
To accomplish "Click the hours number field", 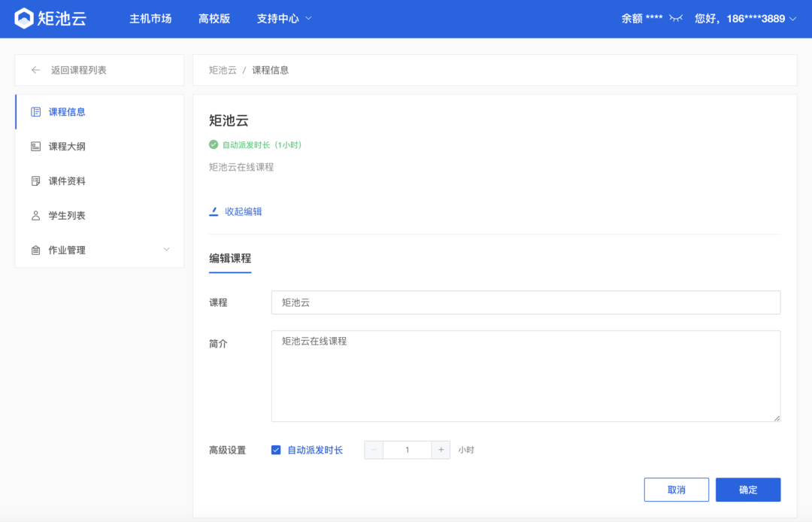I will coord(407,450).
